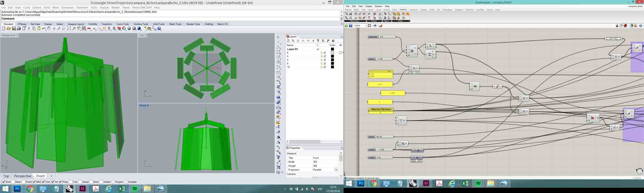
Task: Open the Perspective viewport title dropdown arrow
Action: pyautogui.click(x=18, y=35)
